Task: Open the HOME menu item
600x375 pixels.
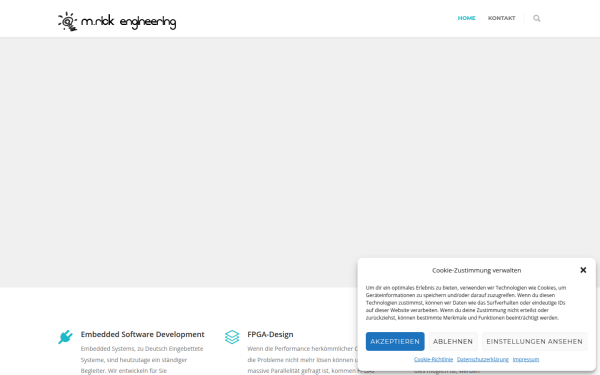Action: click(x=466, y=18)
